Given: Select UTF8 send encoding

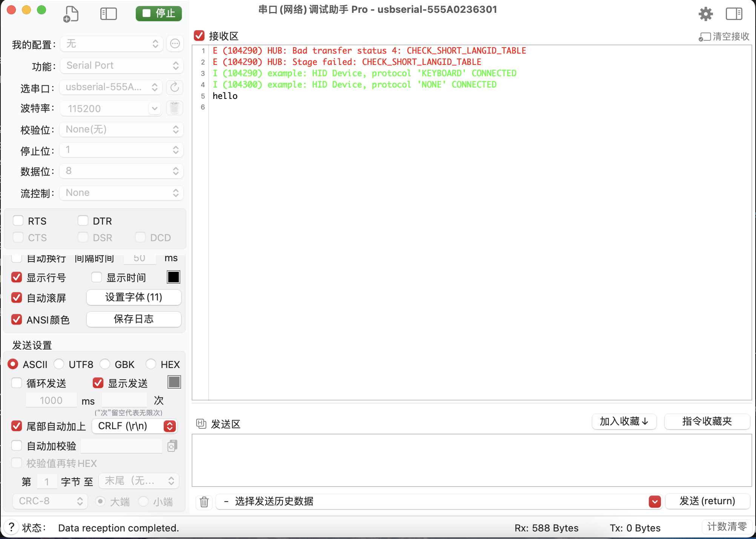Looking at the screenshot, I should (x=59, y=364).
